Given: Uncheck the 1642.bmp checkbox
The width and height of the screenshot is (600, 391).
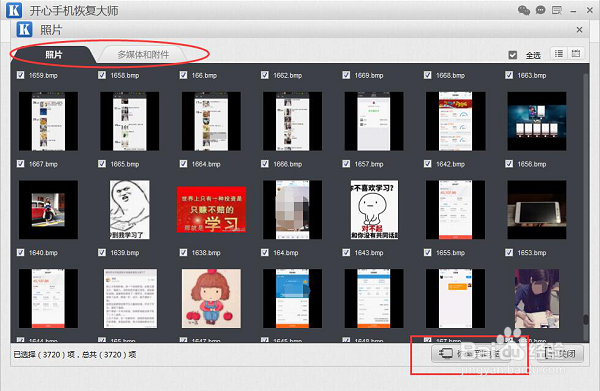Looking at the screenshot, I should click(427, 164).
